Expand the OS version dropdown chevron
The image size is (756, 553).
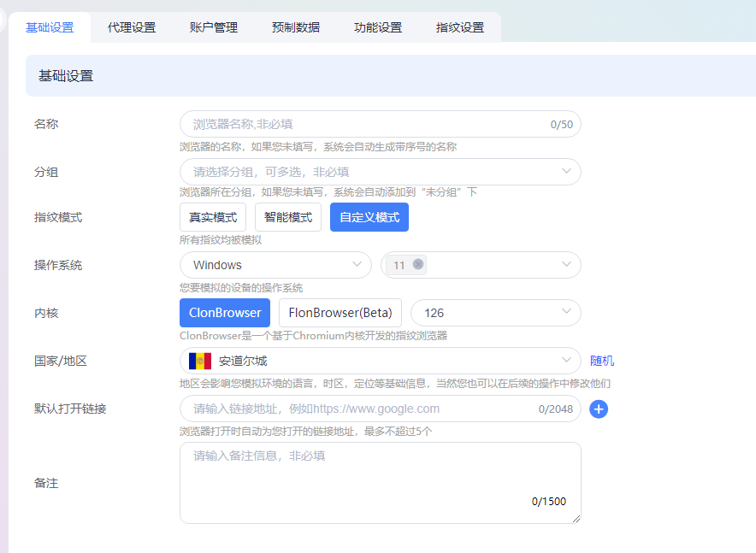[x=566, y=264]
